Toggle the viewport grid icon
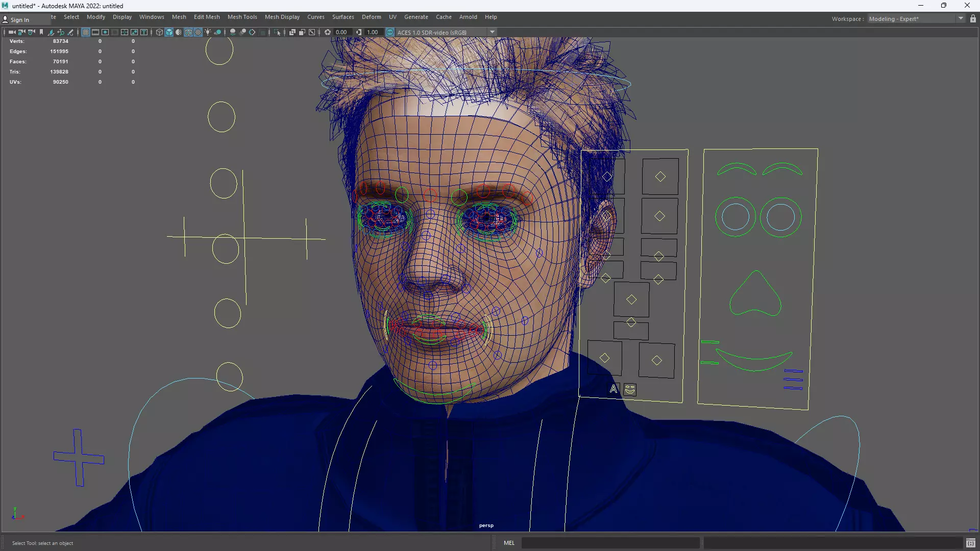The image size is (980, 551). pyautogui.click(x=86, y=32)
